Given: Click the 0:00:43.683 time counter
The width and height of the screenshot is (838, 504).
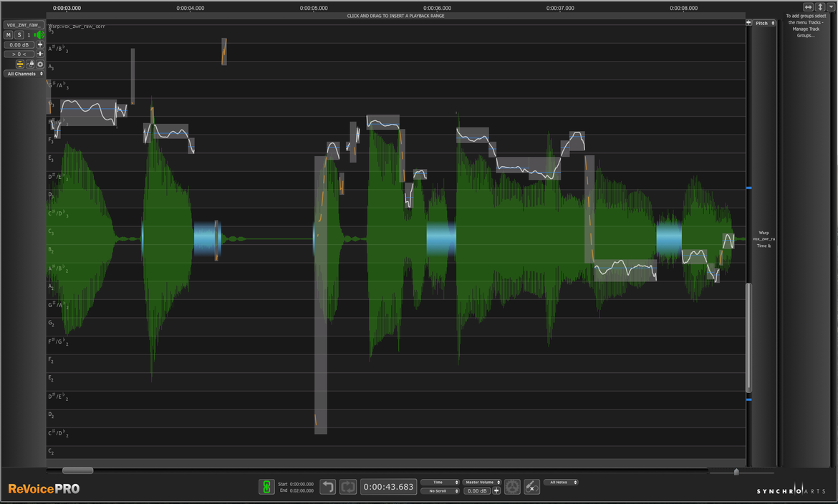Looking at the screenshot, I should (388, 487).
